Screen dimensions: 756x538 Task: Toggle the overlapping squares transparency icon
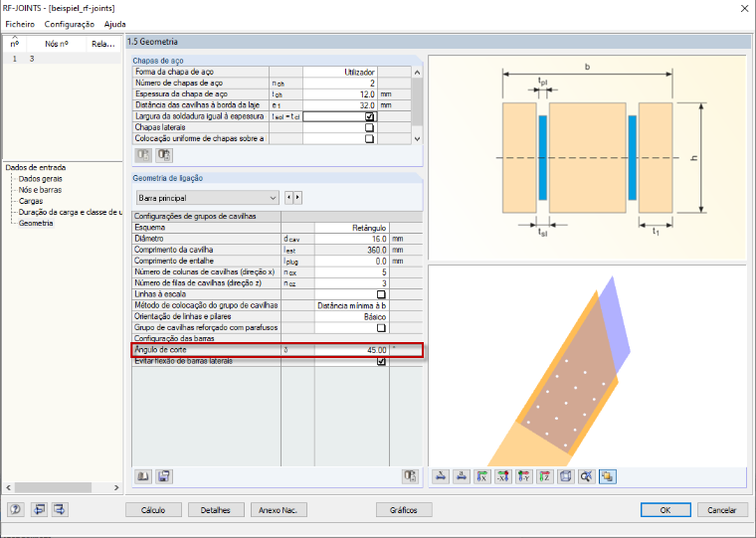click(608, 476)
